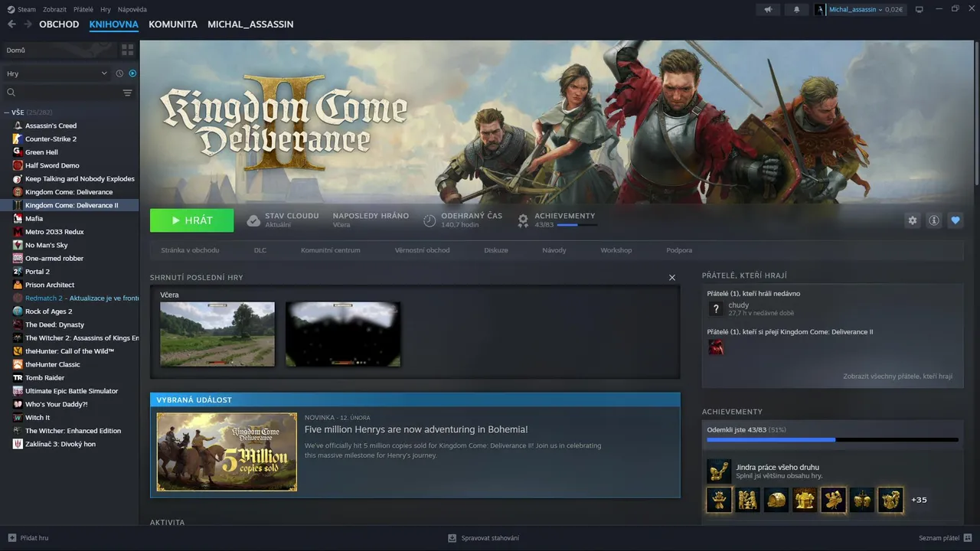Click the Green Hell game icon

(x=18, y=152)
